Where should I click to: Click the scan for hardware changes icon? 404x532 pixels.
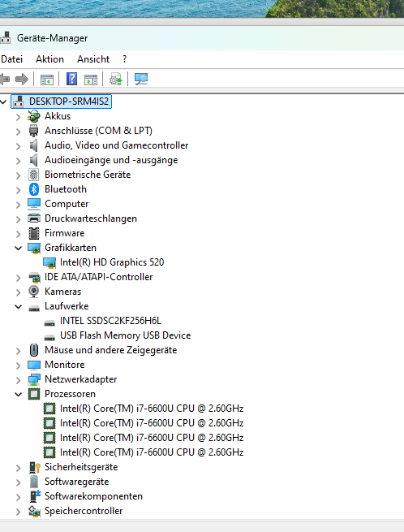pos(141,80)
